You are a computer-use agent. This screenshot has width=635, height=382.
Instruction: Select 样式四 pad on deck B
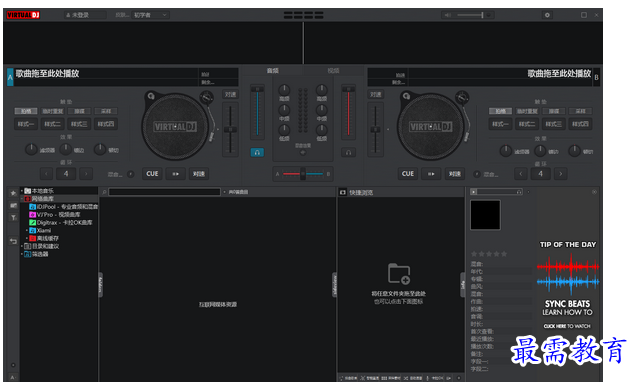coord(580,124)
